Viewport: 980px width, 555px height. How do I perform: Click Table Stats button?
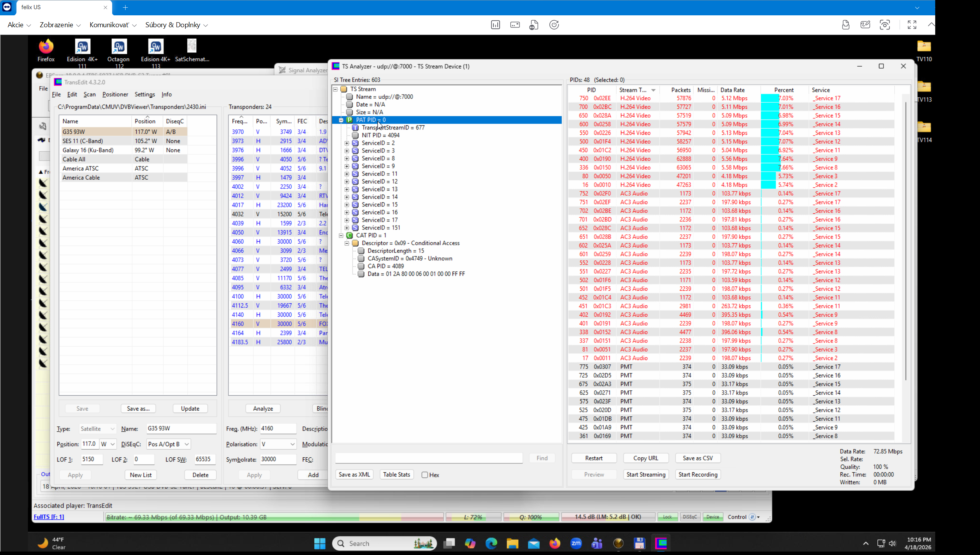coord(397,475)
